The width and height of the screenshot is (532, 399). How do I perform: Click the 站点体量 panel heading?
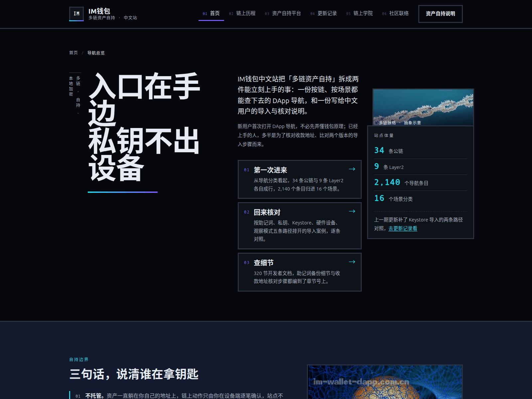pyautogui.click(x=384, y=135)
